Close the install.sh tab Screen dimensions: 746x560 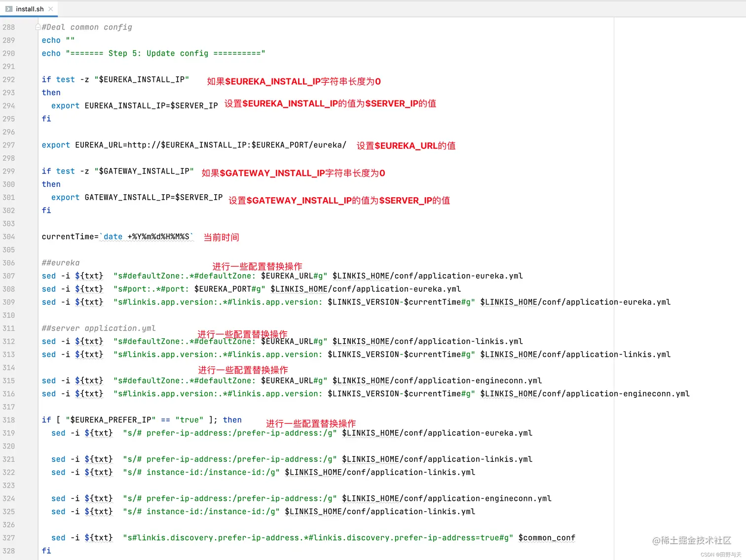(51, 9)
